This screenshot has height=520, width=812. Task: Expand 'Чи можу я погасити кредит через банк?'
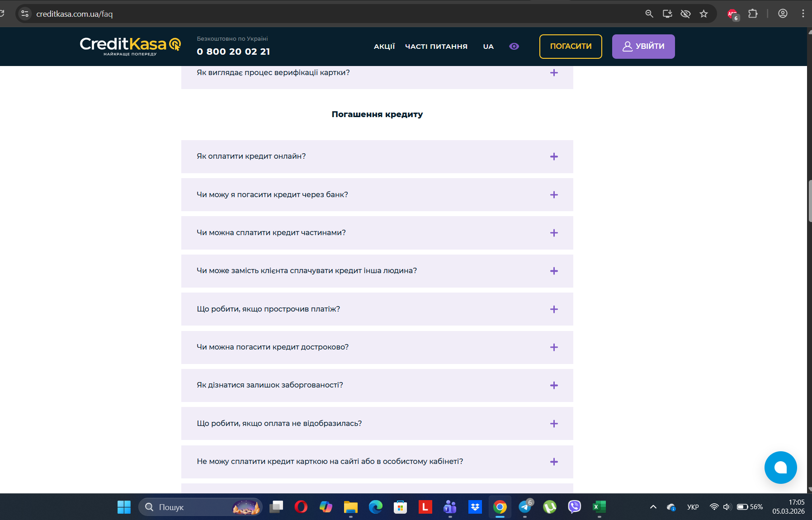(377, 194)
